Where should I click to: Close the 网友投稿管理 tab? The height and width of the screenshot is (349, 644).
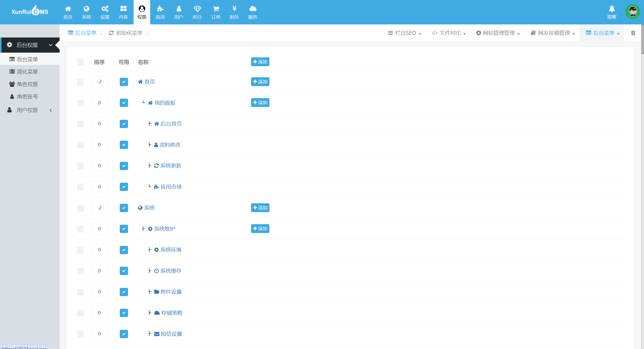574,34
